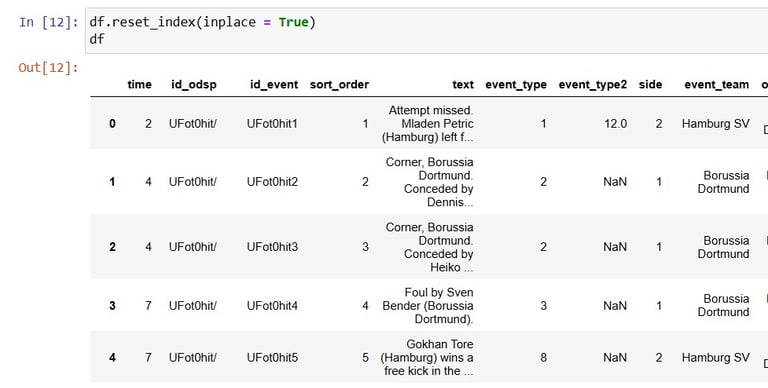
Task: Click the UFot0hit2 id_event cell
Action: point(272,182)
